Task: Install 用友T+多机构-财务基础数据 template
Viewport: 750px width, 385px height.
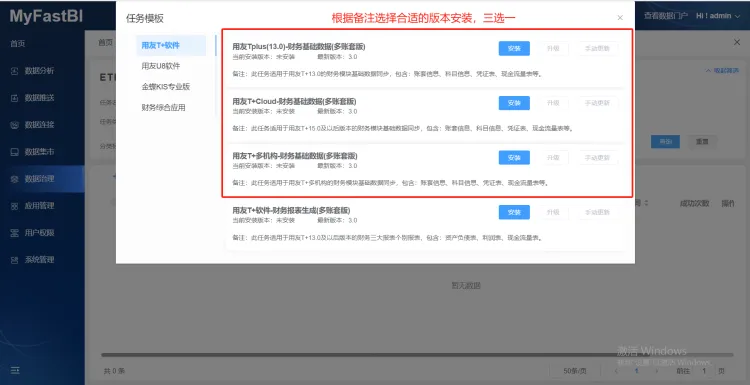Action: (x=514, y=157)
